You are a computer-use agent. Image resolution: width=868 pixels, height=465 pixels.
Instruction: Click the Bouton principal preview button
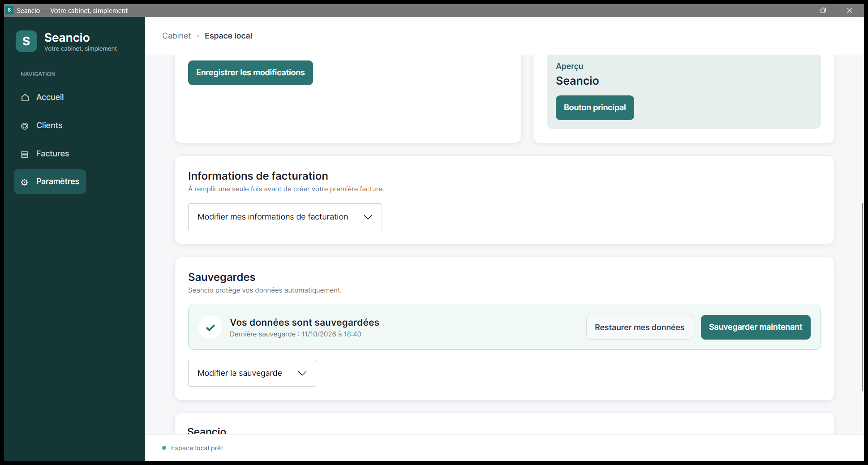[x=595, y=108]
